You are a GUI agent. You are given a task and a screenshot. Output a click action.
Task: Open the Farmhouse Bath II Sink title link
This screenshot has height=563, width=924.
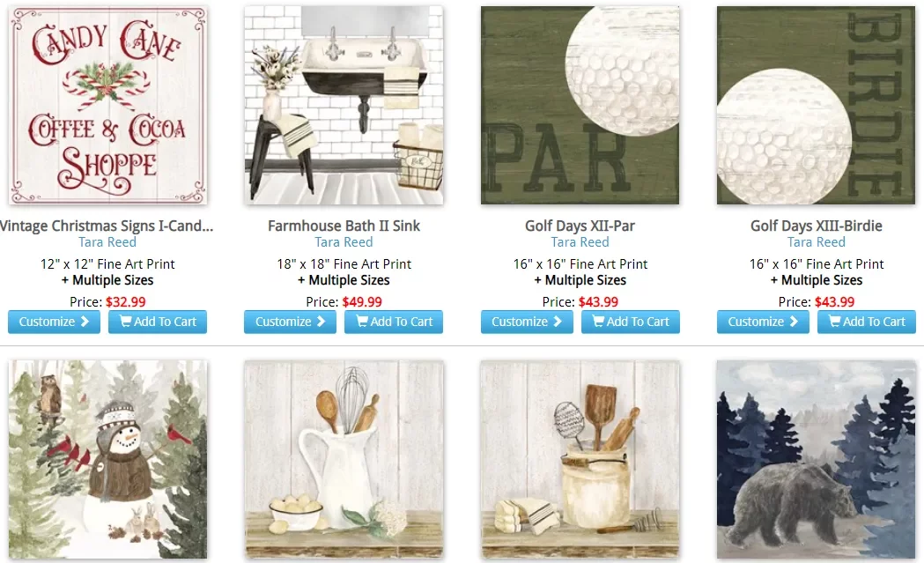pyautogui.click(x=344, y=226)
